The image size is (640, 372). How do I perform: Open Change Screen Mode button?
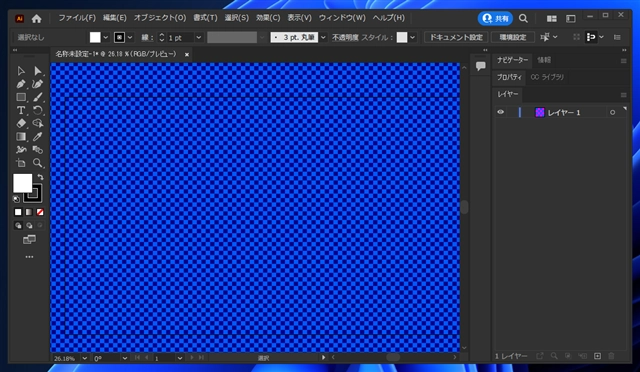point(29,239)
